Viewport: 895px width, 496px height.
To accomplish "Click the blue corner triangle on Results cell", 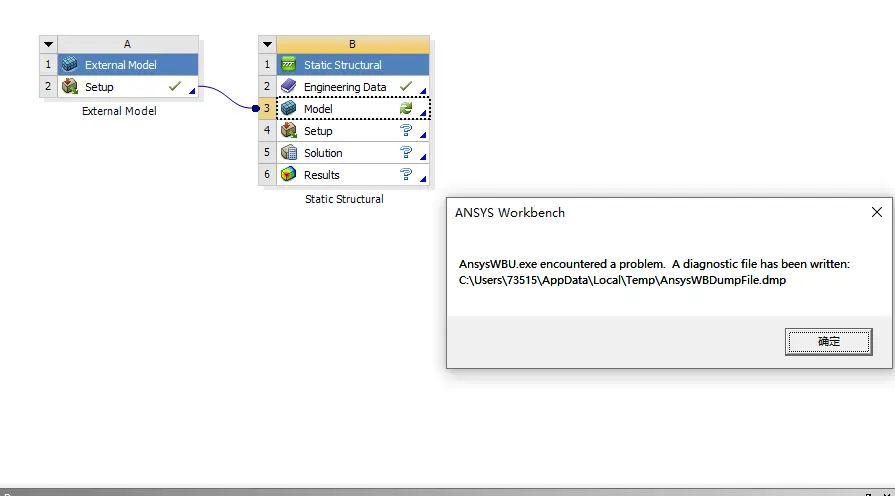I will 424,179.
